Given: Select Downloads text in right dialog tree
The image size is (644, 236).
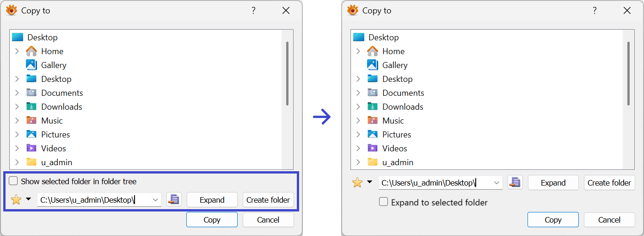Looking at the screenshot, I should [x=403, y=107].
